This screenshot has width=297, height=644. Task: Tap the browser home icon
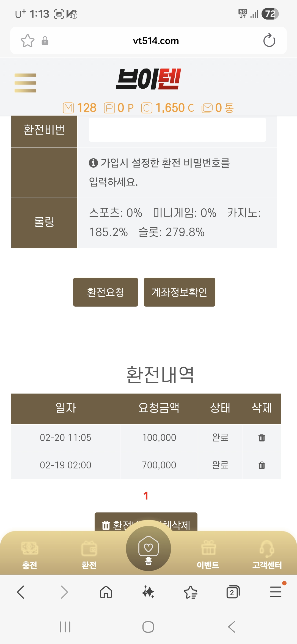[106, 592]
